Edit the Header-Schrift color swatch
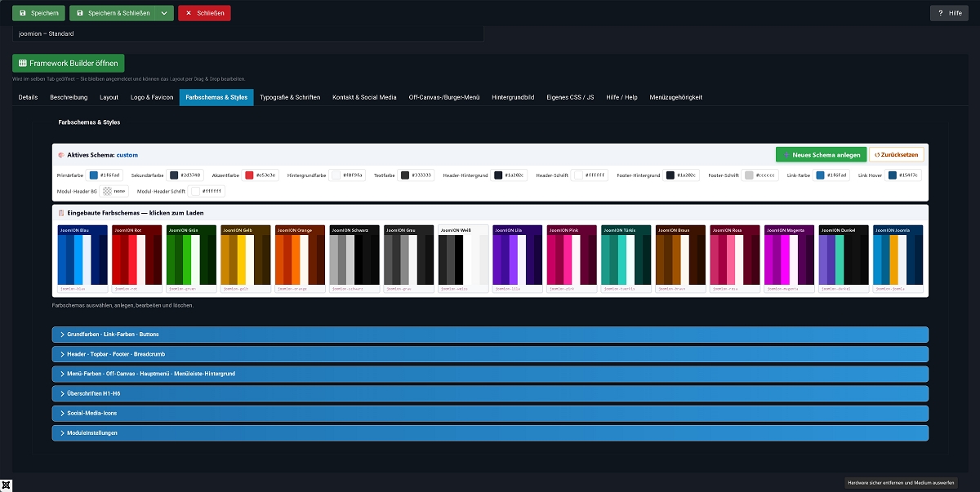This screenshot has height=492, width=980. point(579,175)
